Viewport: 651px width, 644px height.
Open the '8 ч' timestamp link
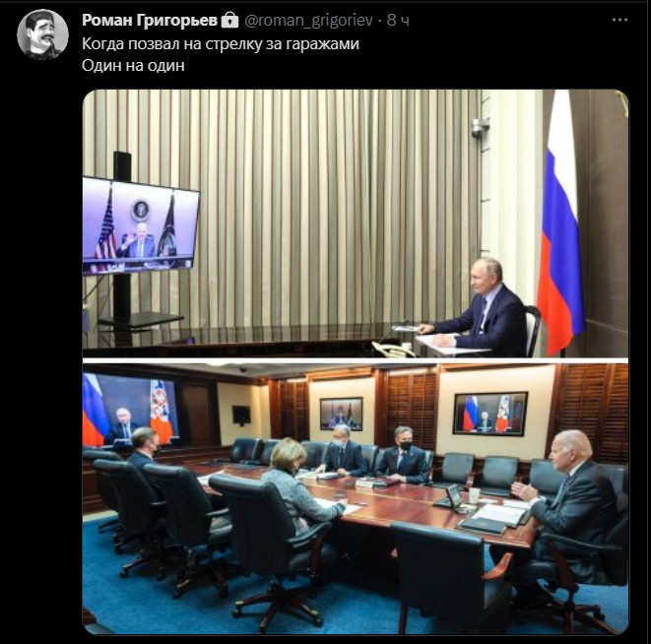(398, 20)
